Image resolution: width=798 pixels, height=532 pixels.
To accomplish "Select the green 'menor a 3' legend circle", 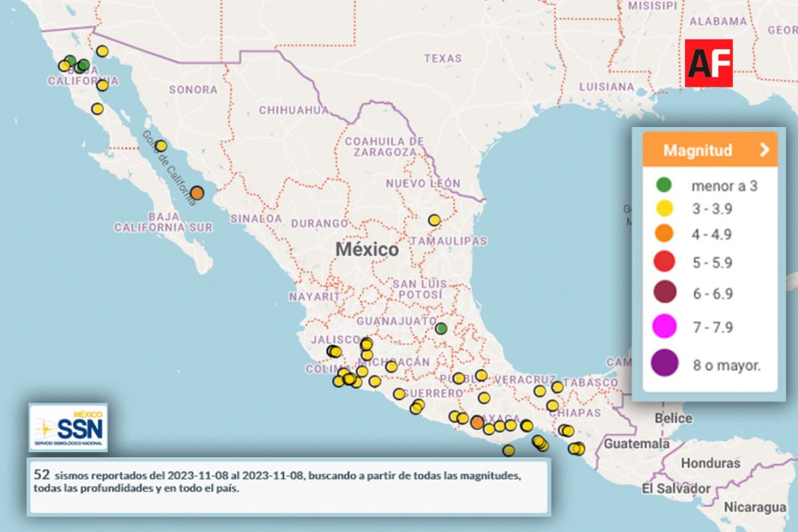I will click(663, 185).
